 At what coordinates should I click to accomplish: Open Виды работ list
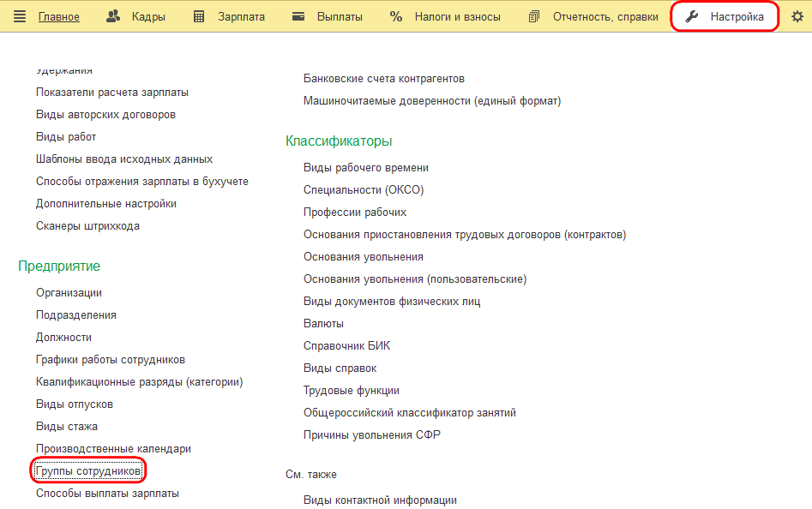tap(66, 137)
